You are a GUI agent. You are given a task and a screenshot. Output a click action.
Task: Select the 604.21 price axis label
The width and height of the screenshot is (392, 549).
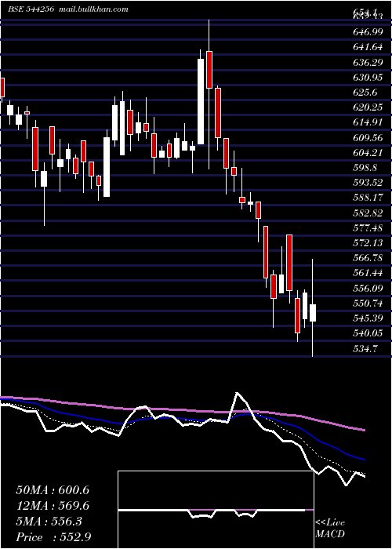click(367, 153)
